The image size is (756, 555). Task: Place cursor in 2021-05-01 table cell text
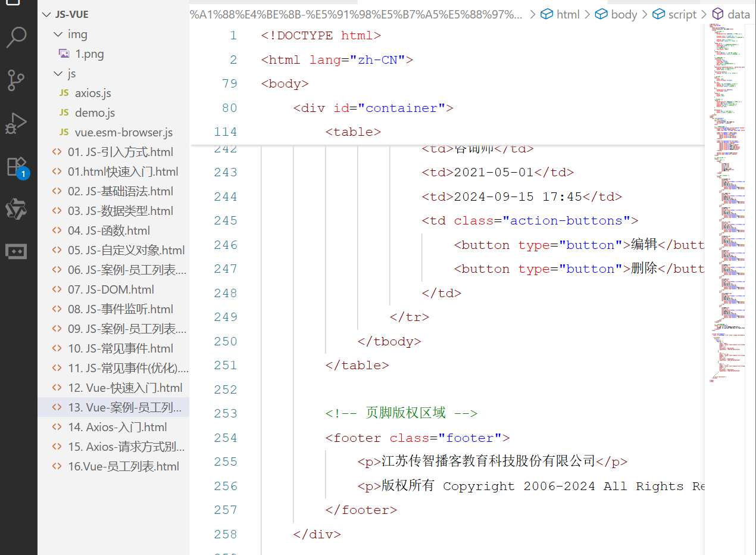493,173
